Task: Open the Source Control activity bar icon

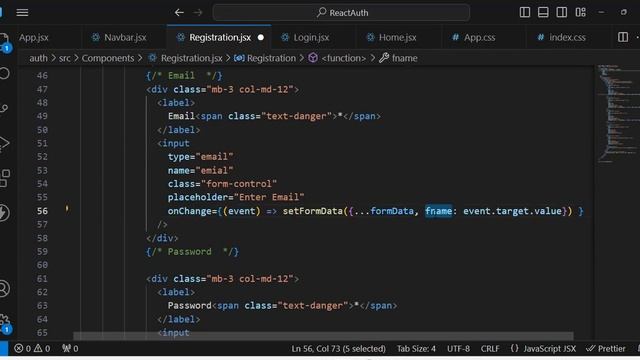Action: pos(4,109)
